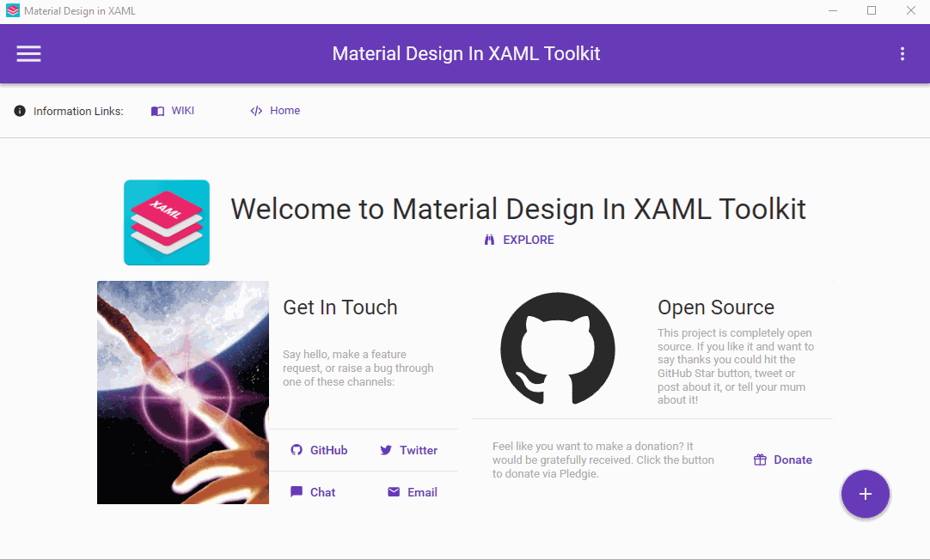Maximize the Material Design in XAML window
The height and width of the screenshot is (560, 930).
coord(872,10)
